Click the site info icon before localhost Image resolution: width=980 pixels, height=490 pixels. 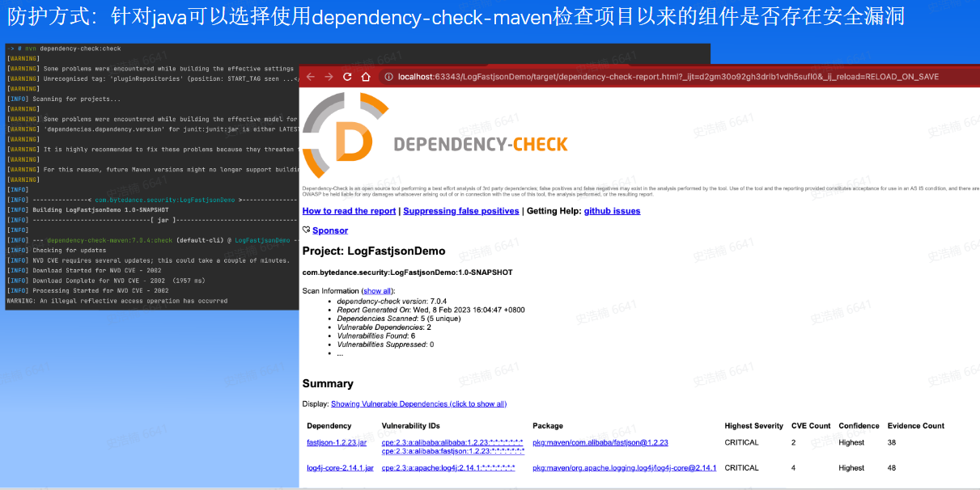click(x=388, y=77)
